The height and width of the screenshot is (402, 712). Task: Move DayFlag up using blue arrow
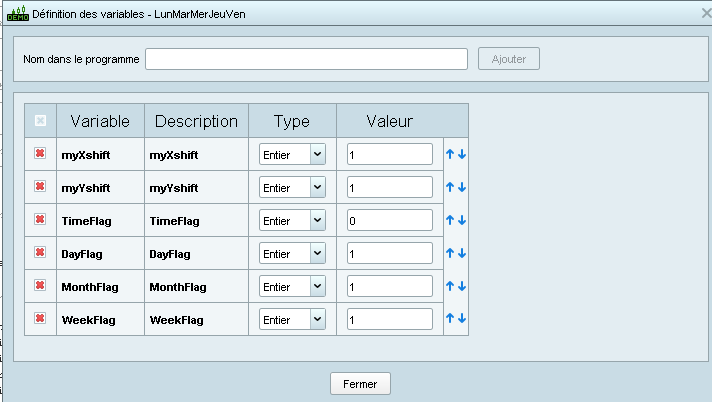(x=451, y=253)
